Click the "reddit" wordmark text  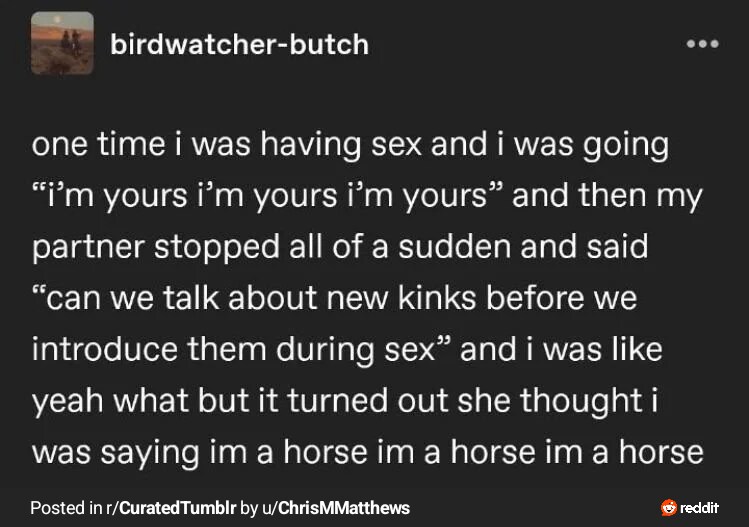click(x=700, y=508)
